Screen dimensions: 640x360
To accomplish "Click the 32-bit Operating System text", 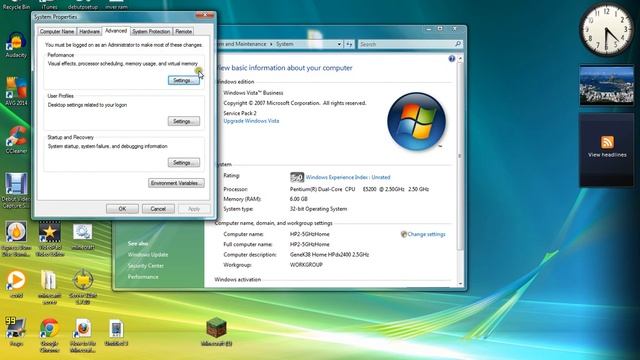I will tap(318, 209).
